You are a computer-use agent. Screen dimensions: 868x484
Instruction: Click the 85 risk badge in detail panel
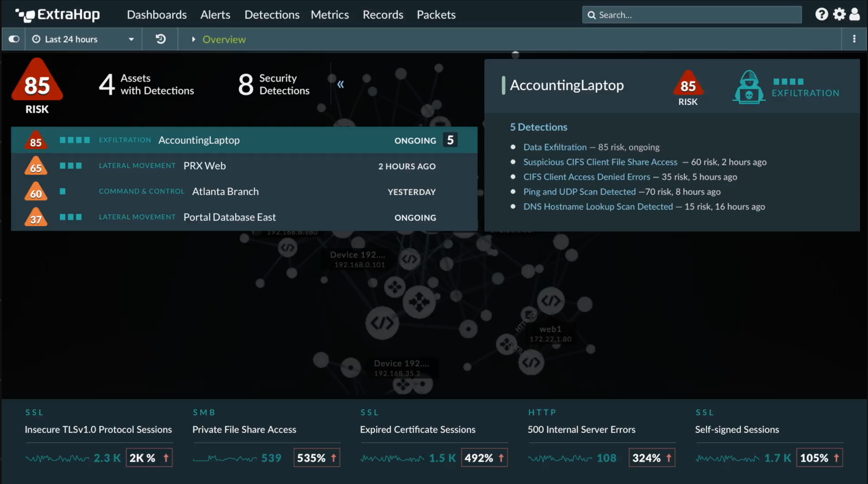(688, 83)
